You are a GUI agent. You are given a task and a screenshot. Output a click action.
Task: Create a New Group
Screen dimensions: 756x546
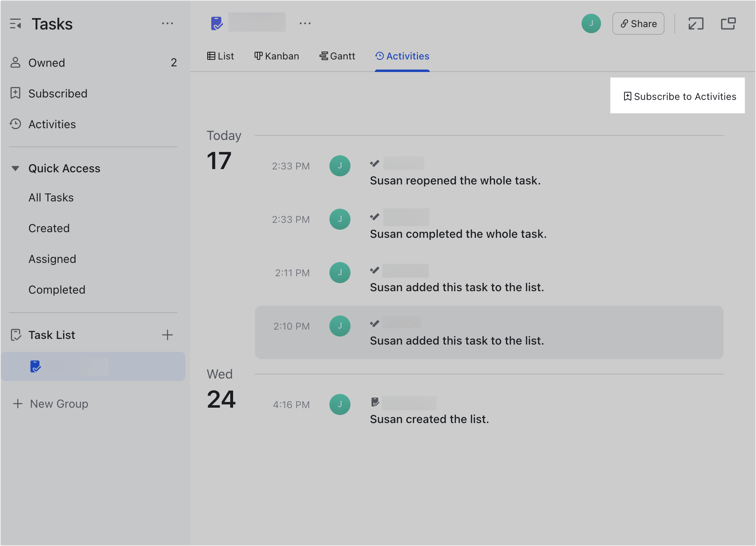(50, 403)
